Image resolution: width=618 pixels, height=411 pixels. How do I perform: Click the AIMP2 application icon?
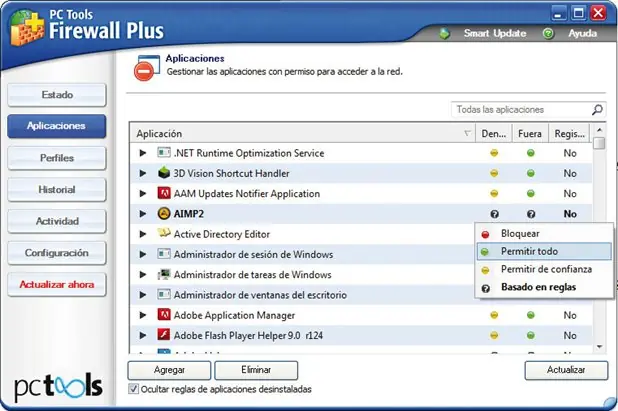coord(164,214)
